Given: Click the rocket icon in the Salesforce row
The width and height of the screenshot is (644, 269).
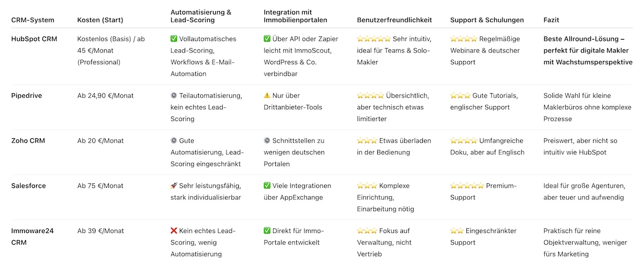Looking at the screenshot, I should point(174,186).
